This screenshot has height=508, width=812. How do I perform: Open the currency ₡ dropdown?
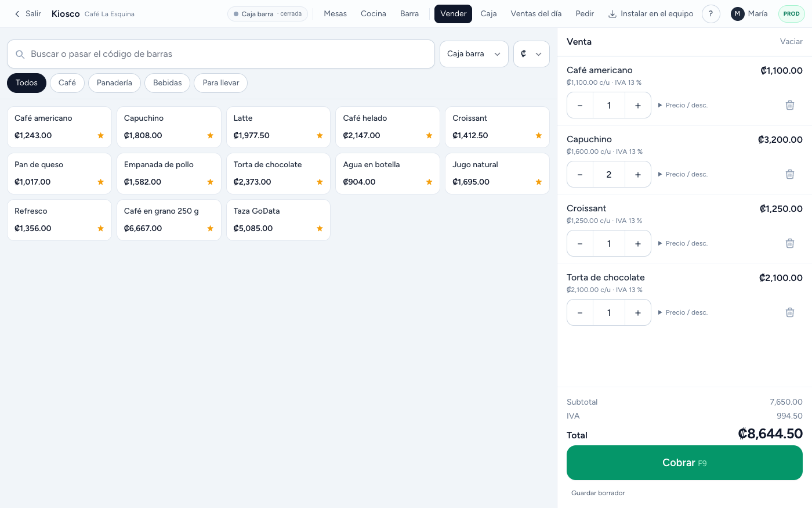[x=531, y=54]
